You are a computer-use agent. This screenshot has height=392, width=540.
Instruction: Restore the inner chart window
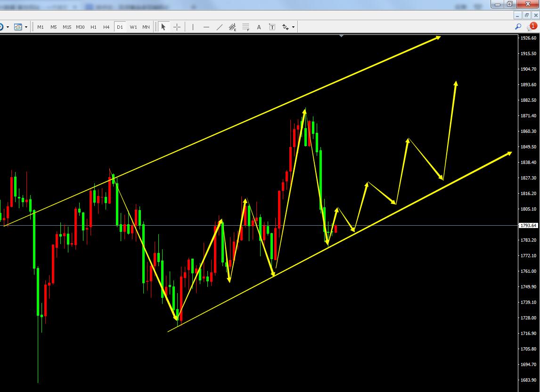[x=526, y=15]
